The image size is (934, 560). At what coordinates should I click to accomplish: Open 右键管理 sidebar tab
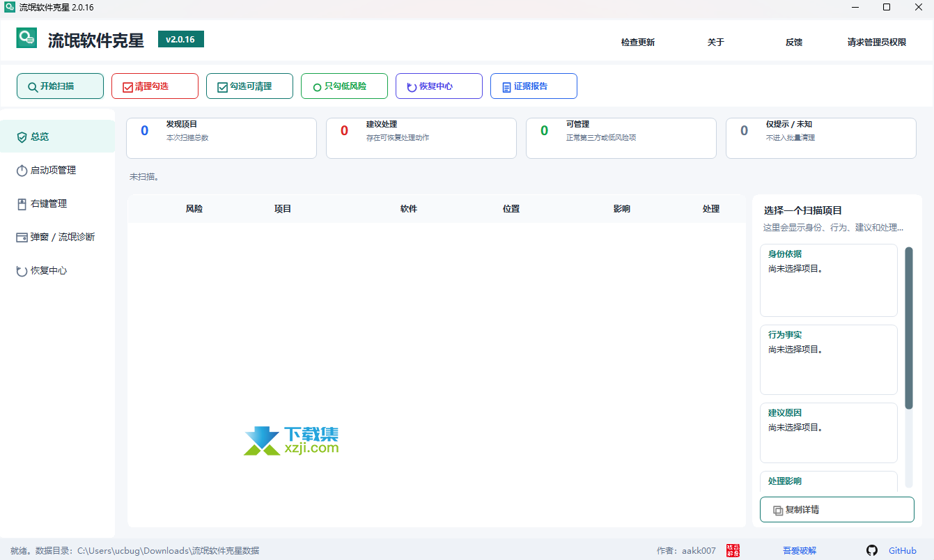(x=57, y=203)
